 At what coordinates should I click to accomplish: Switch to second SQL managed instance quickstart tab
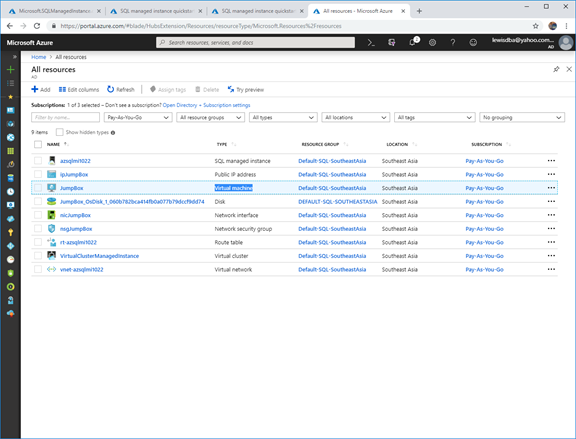click(157, 11)
